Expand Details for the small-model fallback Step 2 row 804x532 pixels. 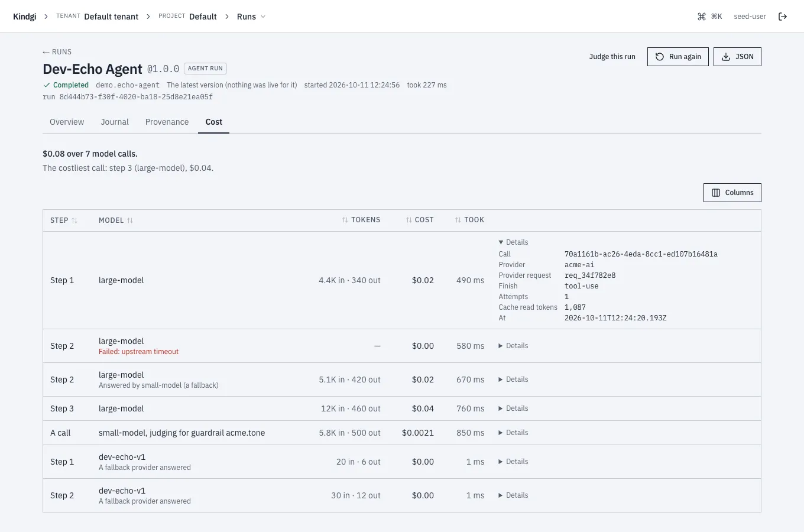[513, 379]
